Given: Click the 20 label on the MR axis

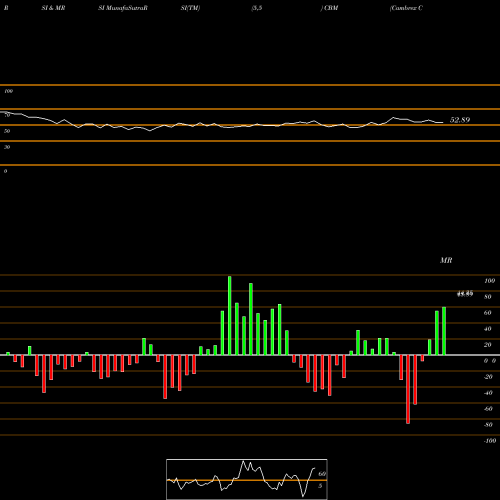Looking at the screenshot, I should (x=488, y=345).
